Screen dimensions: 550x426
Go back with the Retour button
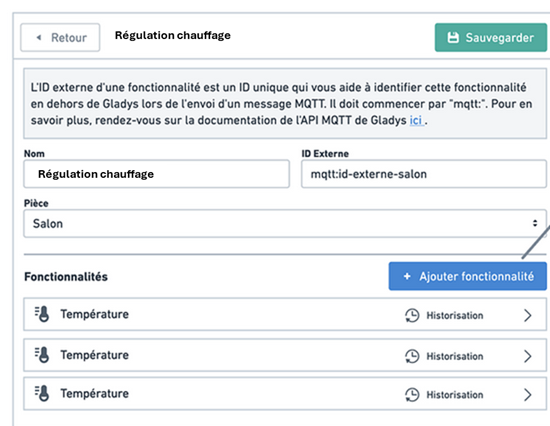click(60, 38)
